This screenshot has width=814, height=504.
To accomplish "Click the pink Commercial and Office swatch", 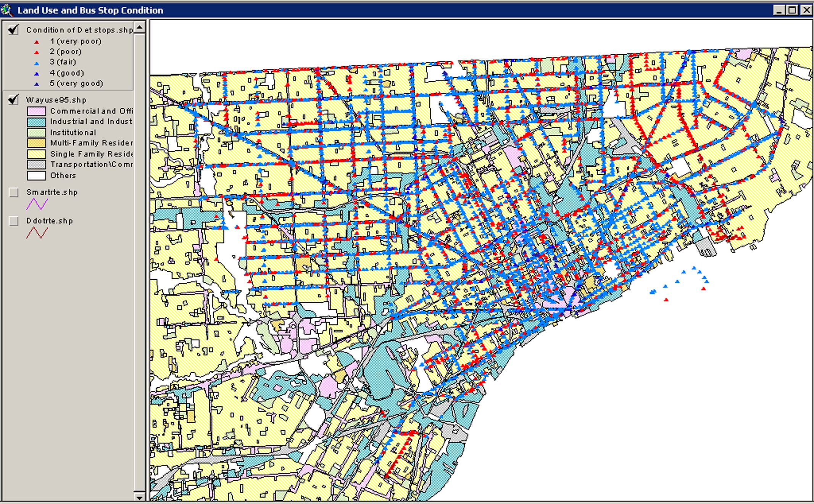I will [x=37, y=111].
